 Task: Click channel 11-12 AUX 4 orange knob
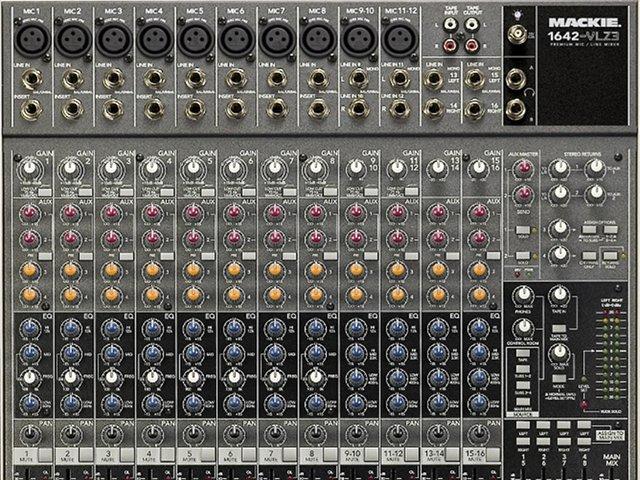397,294
